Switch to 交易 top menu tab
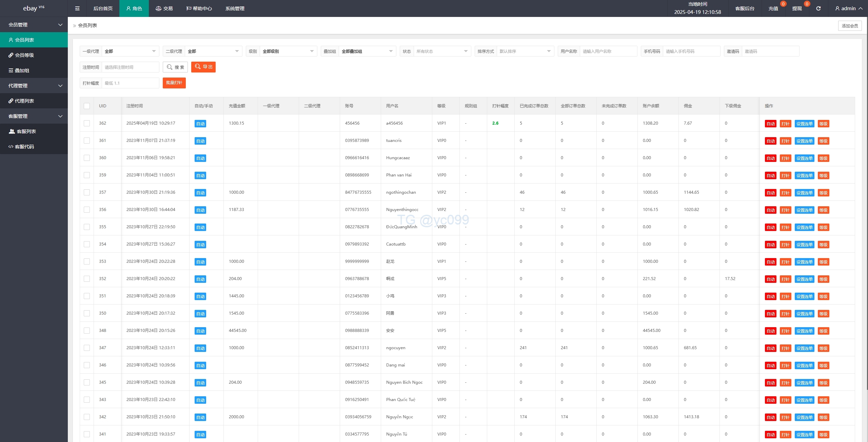This screenshot has width=868, height=442. click(164, 8)
